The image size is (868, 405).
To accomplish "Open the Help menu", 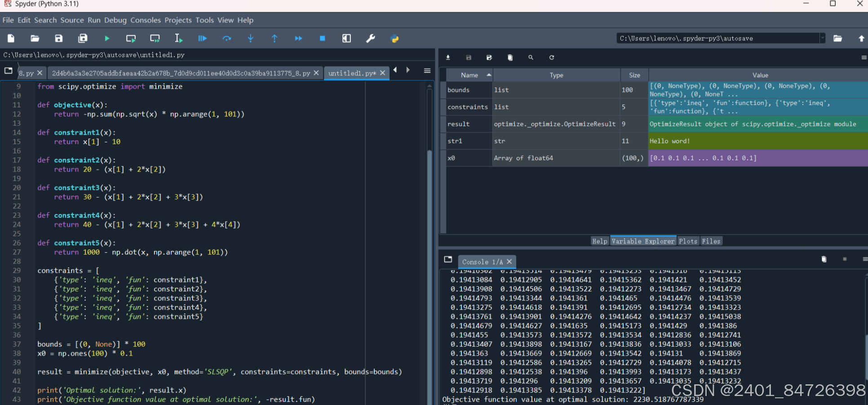I will (x=245, y=20).
